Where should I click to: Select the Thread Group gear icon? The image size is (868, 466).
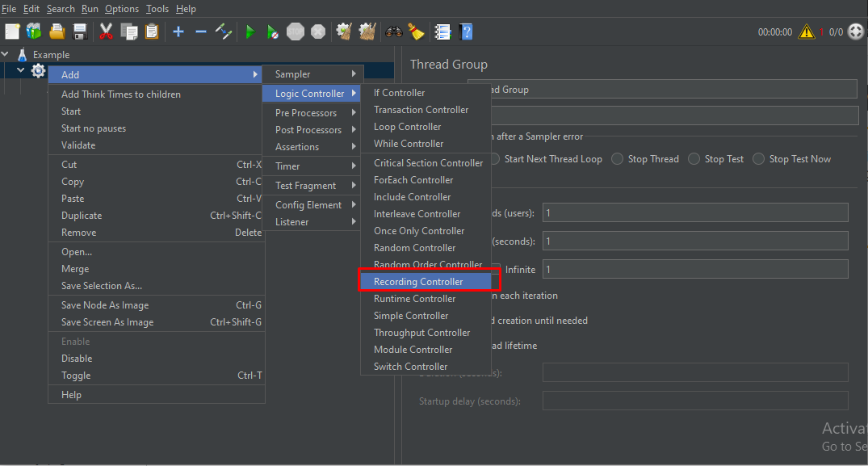(38, 71)
